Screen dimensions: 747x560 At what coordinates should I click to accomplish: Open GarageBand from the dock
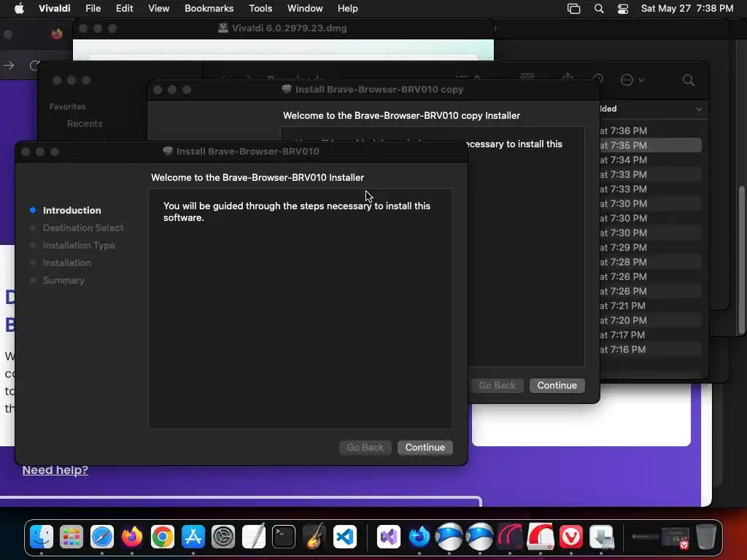pyautogui.click(x=314, y=537)
